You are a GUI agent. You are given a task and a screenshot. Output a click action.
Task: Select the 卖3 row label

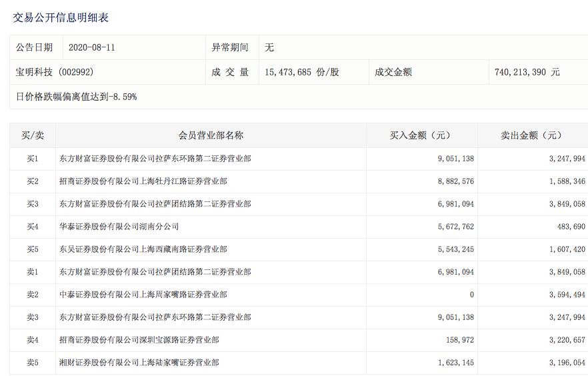pos(33,317)
